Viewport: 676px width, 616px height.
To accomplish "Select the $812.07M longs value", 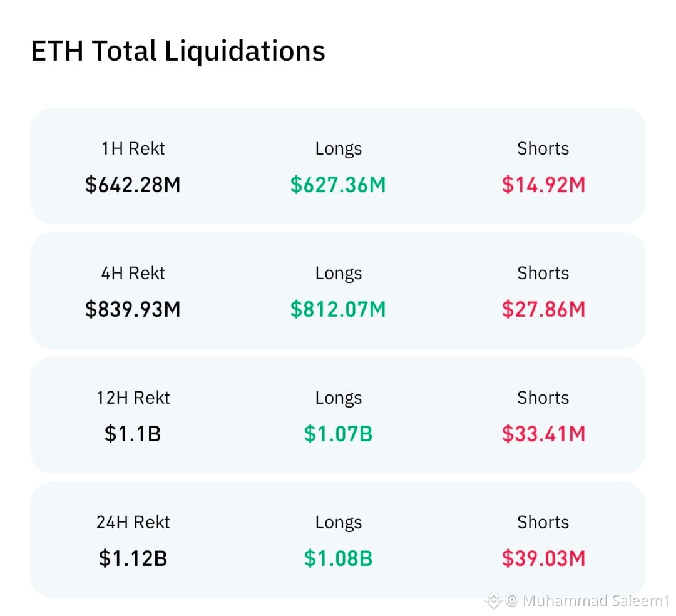I will (338, 309).
